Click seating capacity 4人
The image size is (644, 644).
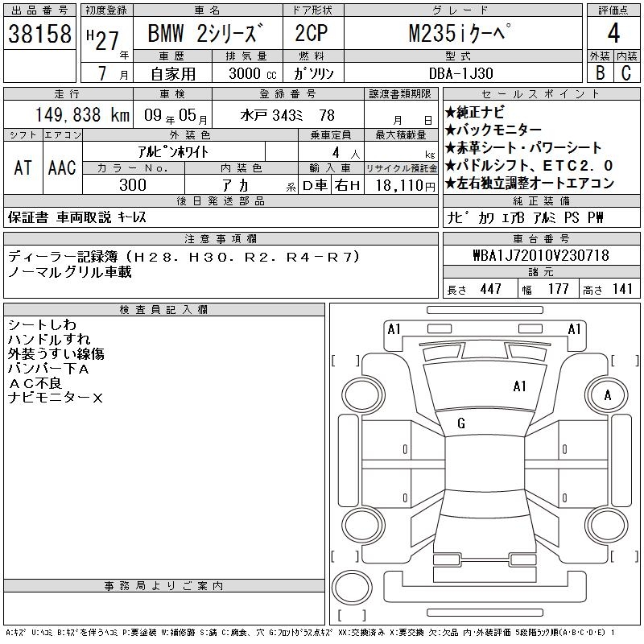click(x=346, y=153)
